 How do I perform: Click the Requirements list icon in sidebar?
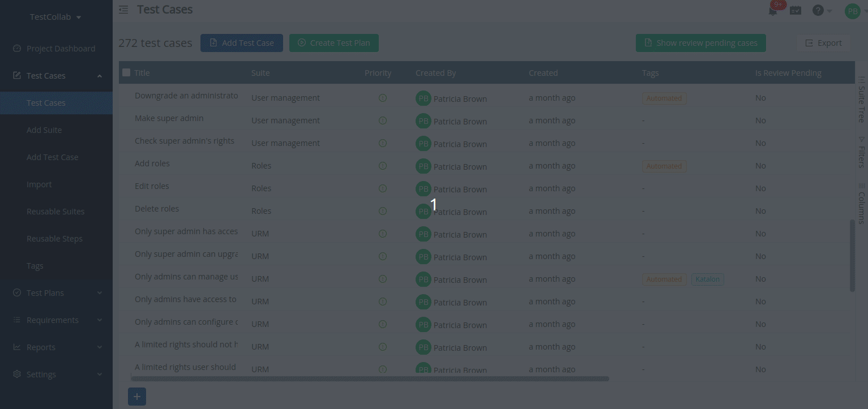[17, 320]
